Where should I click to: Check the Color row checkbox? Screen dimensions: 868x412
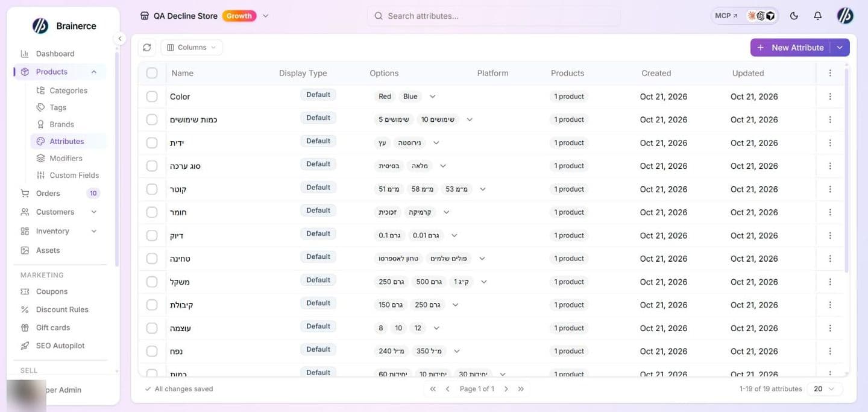[152, 97]
